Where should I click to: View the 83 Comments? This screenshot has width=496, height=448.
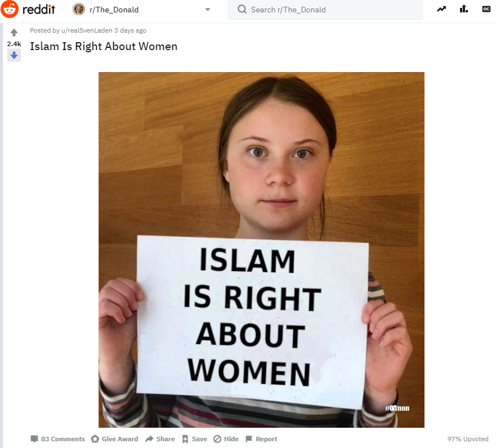click(x=58, y=439)
